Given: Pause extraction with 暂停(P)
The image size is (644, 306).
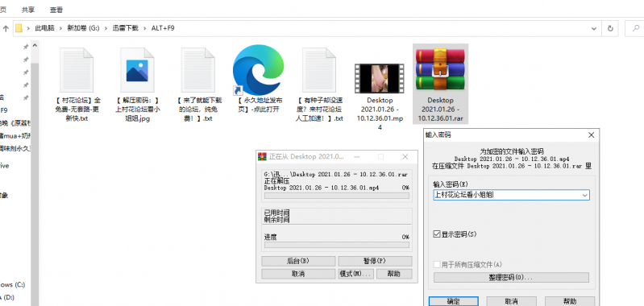Looking at the screenshot, I should point(375,261).
